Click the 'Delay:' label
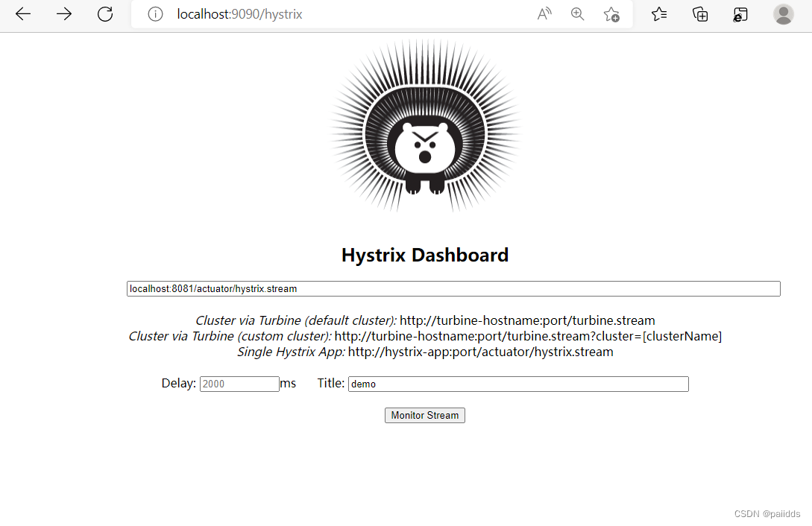 pyautogui.click(x=179, y=383)
